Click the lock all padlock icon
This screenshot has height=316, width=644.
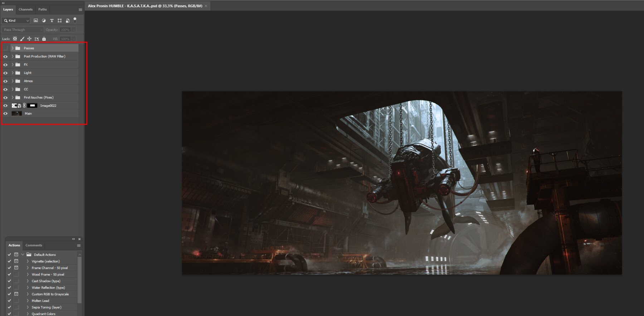(44, 39)
